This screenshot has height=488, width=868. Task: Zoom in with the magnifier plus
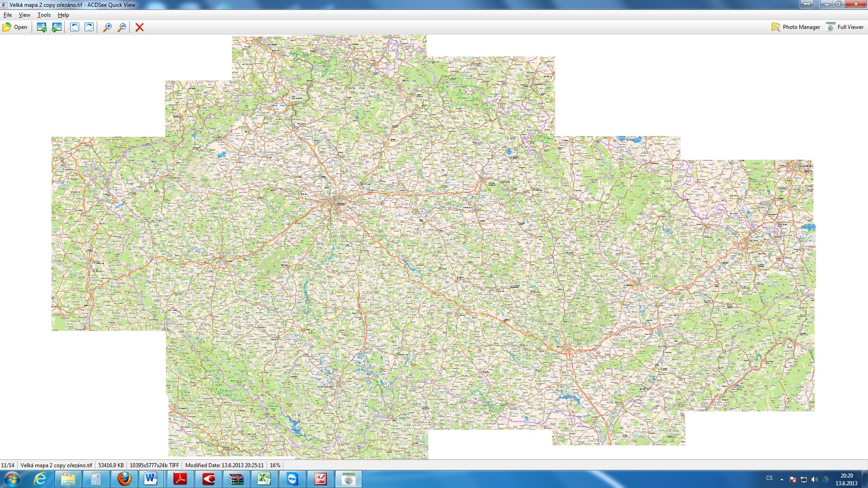[x=107, y=27]
